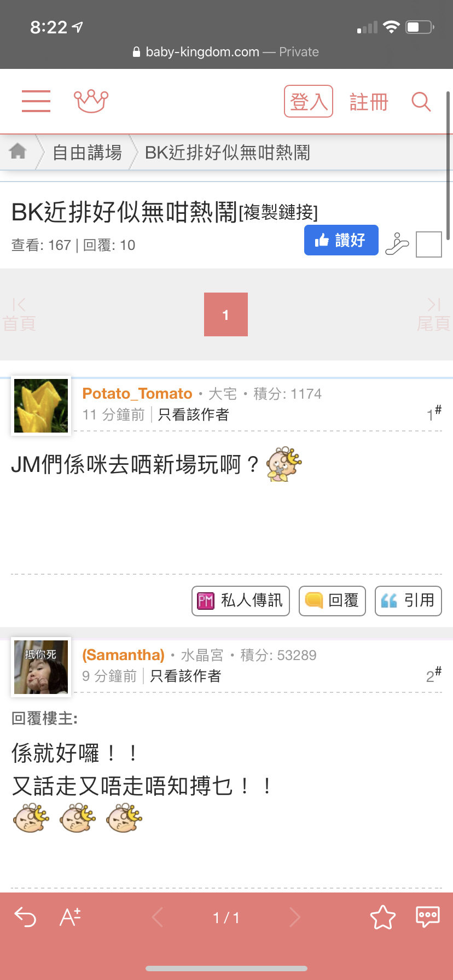Select page 1 in pagination
The width and height of the screenshot is (453, 980).
point(226,314)
